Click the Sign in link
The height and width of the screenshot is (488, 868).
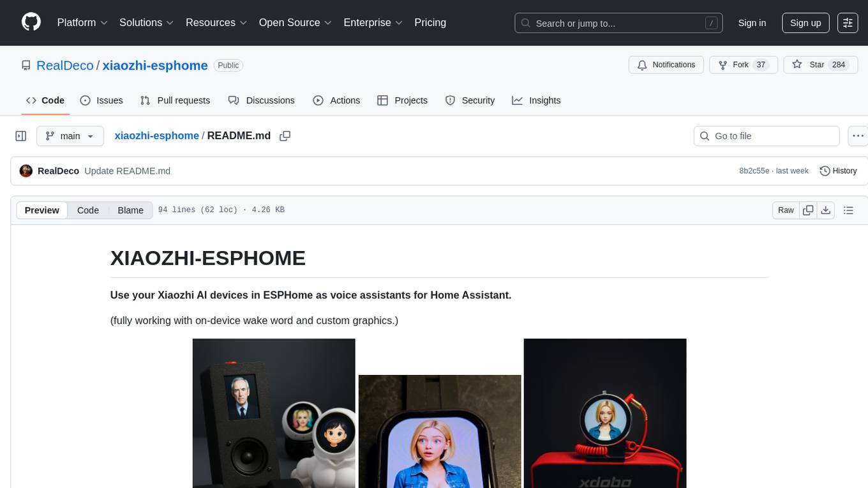pyautogui.click(x=752, y=23)
